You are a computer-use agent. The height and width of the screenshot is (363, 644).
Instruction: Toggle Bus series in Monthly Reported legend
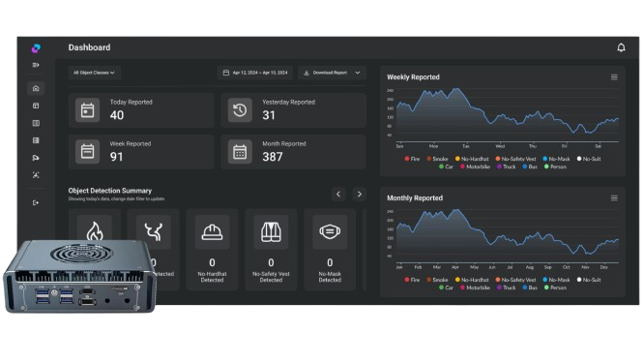(x=530, y=287)
